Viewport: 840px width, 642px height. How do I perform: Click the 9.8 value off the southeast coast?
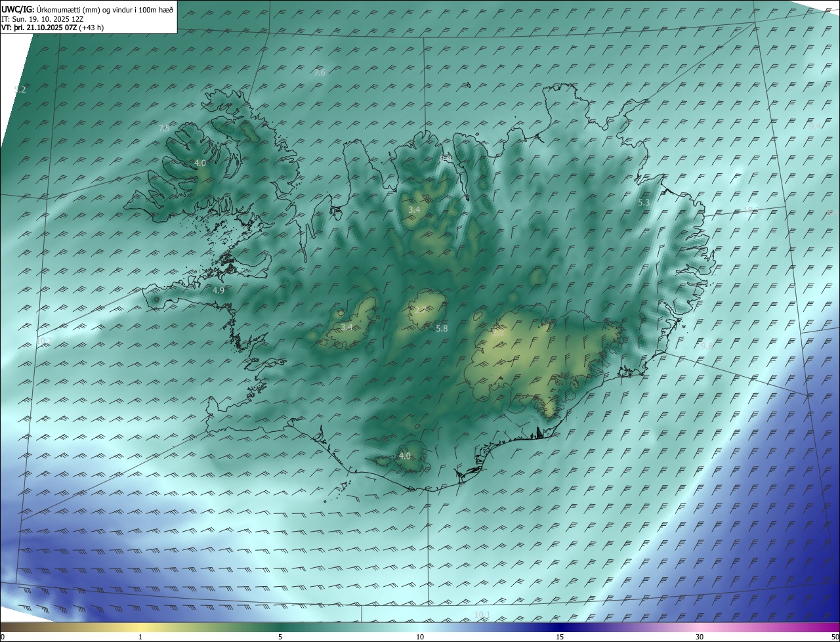coord(707,346)
